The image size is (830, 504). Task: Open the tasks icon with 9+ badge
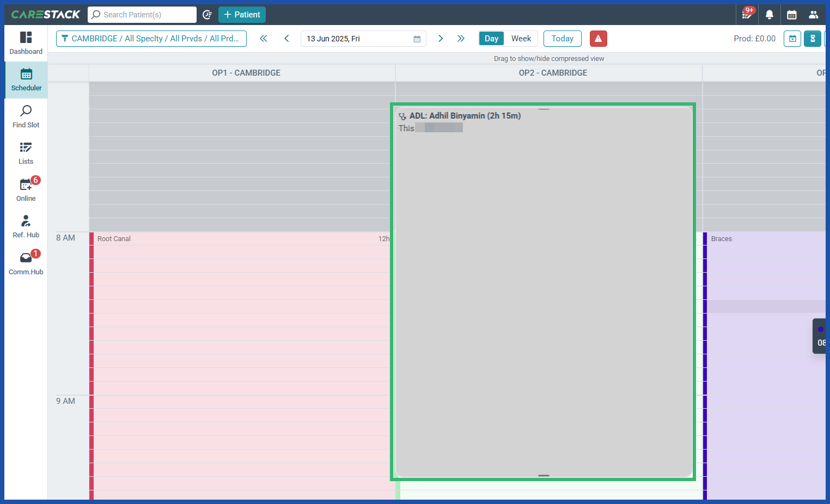747,15
